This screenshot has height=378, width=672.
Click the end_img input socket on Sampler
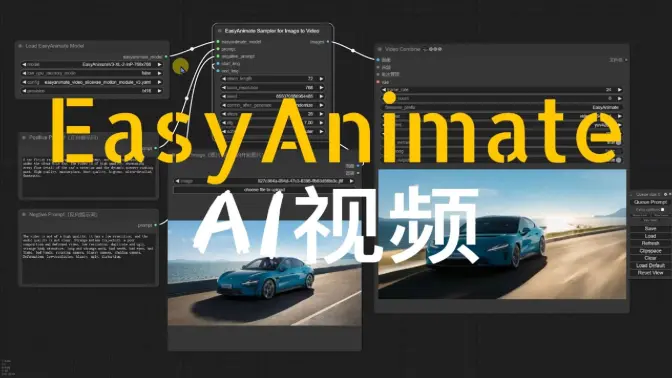(218, 71)
